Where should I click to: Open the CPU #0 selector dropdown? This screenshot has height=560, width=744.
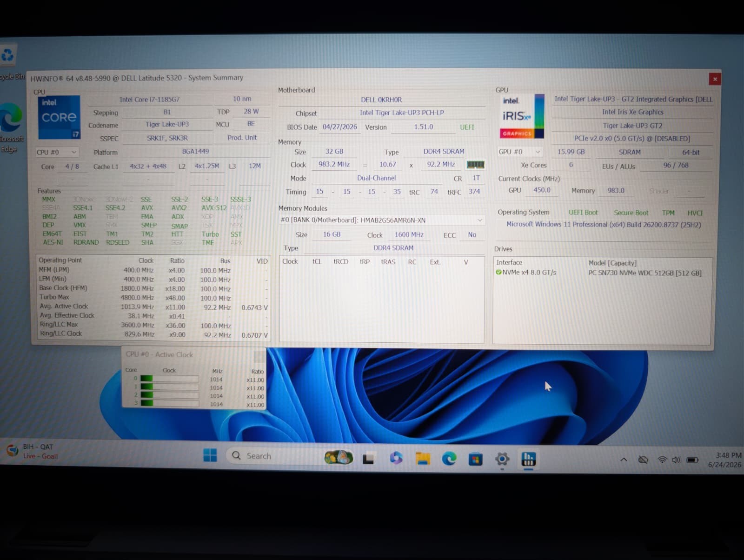[57, 152]
